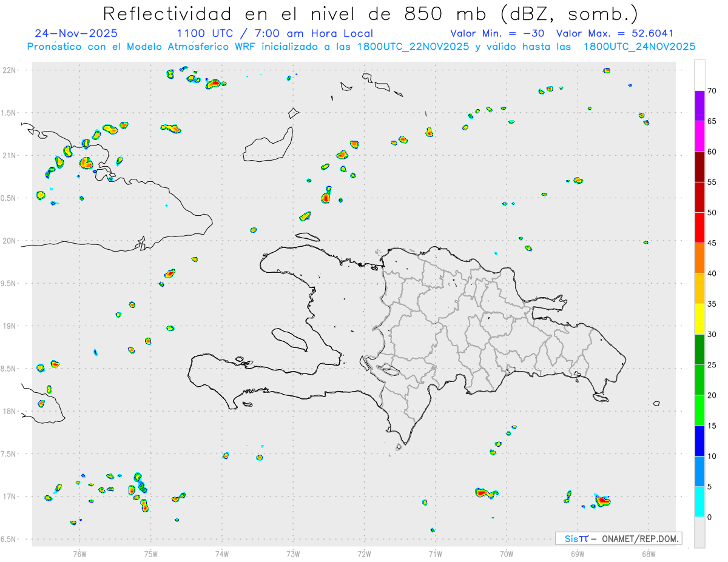This screenshot has height=562, width=728.
Task: Click the '18N' latitude label
Action: click(9, 411)
